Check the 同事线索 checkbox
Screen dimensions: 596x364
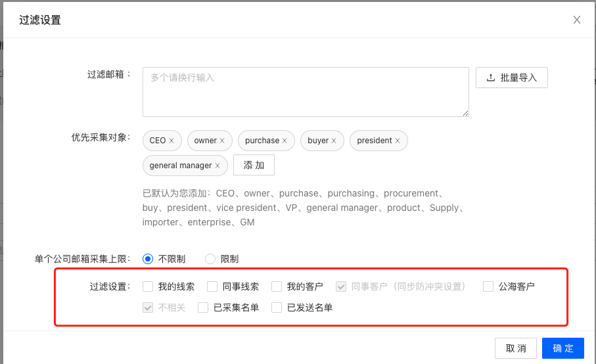click(x=212, y=286)
